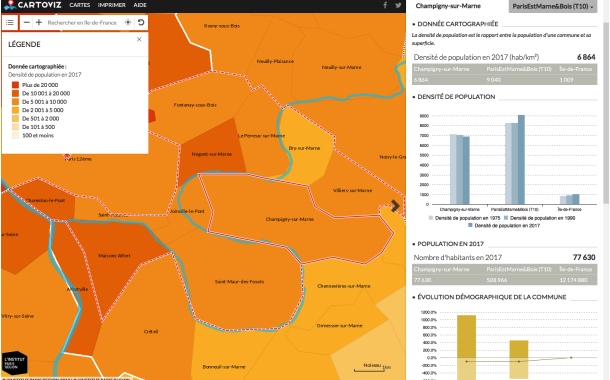Close the Légende panel

(139, 39)
